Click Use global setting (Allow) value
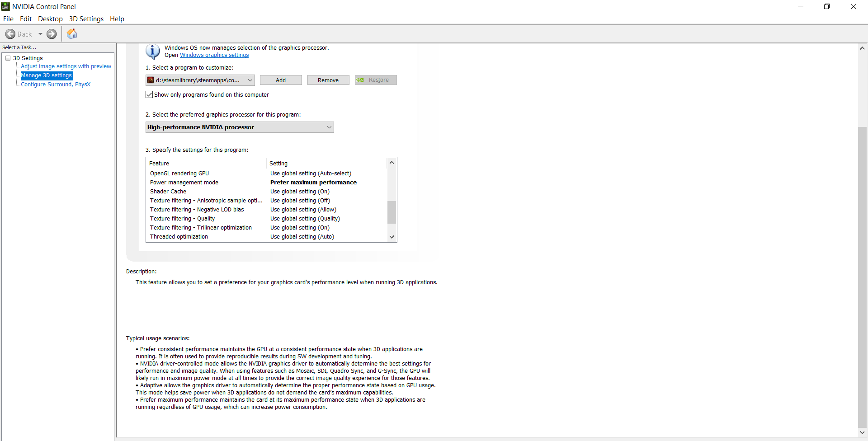The image size is (868, 441). point(303,210)
